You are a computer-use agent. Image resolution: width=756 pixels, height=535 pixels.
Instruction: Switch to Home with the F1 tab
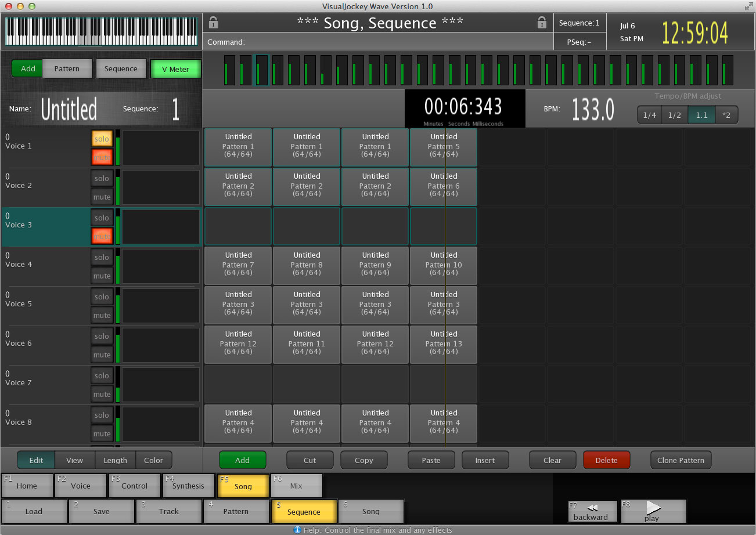click(x=27, y=486)
